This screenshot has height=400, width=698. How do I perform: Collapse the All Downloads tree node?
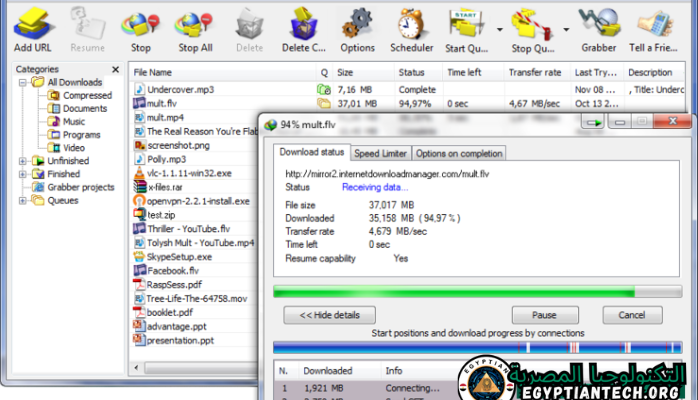pos(22,82)
